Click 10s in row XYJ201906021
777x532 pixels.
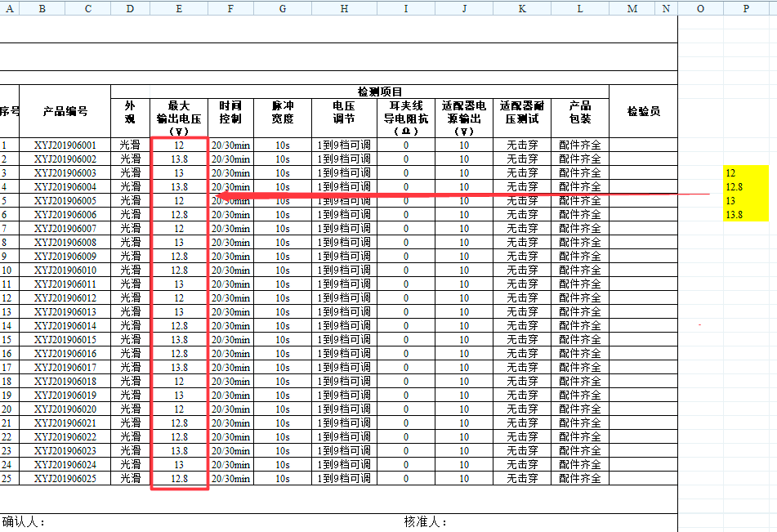(283, 423)
